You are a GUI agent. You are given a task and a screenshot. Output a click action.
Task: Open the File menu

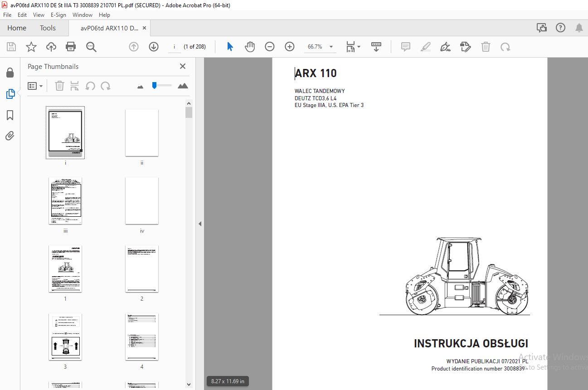7,15
